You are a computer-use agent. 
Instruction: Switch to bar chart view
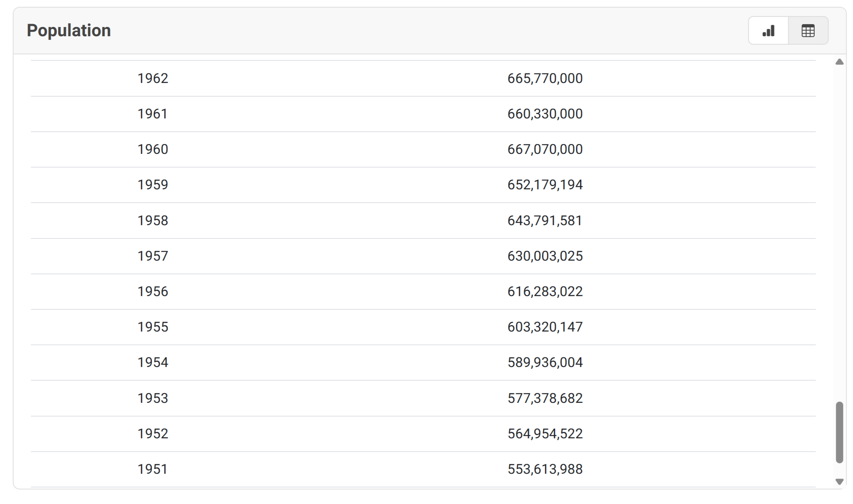(x=768, y=31)
